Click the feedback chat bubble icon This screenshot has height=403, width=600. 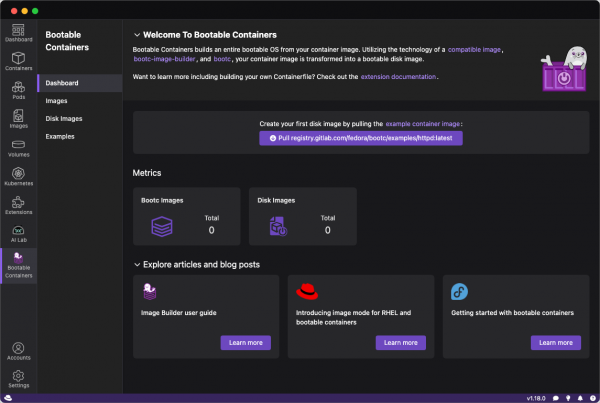(555, 397)
